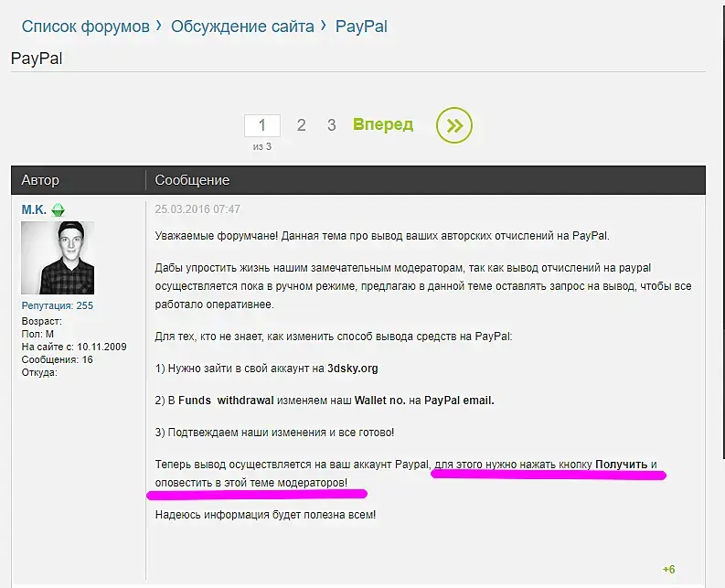
Task: Click the green diamond badge beside M.K.
Action: pyautogui.click(x=58, y=210)
